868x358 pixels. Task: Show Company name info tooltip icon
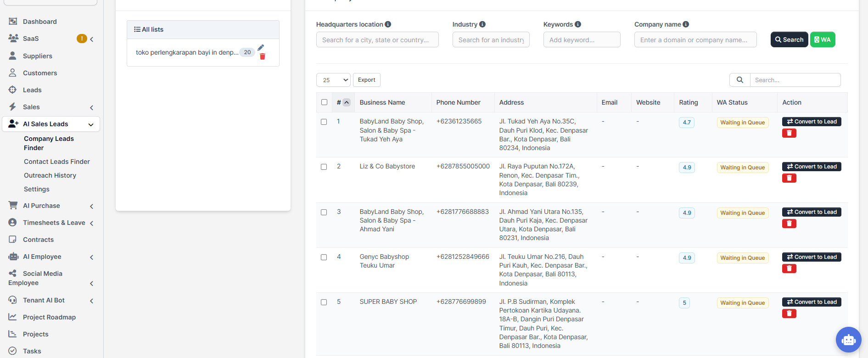[686, 24]
